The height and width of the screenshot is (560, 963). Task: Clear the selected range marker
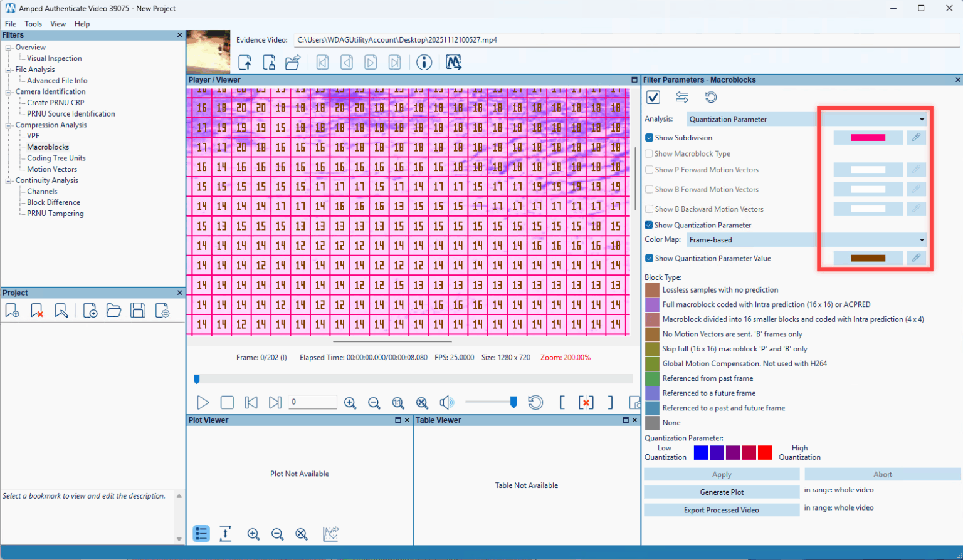point(586,402)
